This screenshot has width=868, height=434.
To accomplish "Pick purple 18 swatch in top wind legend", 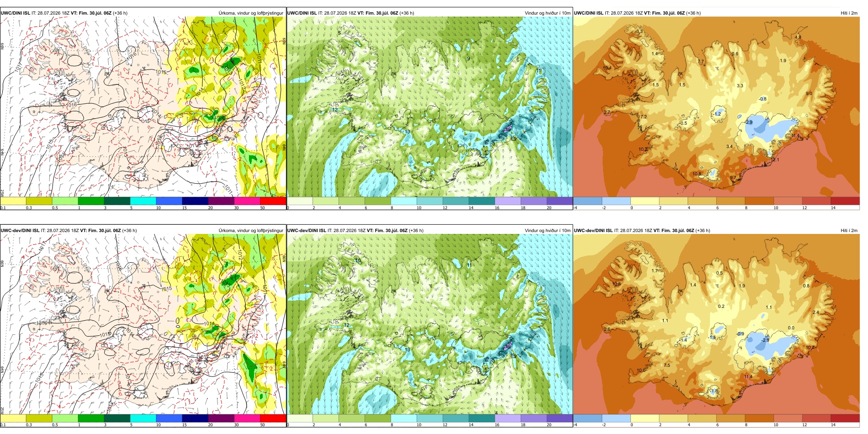I will (534, 201).
